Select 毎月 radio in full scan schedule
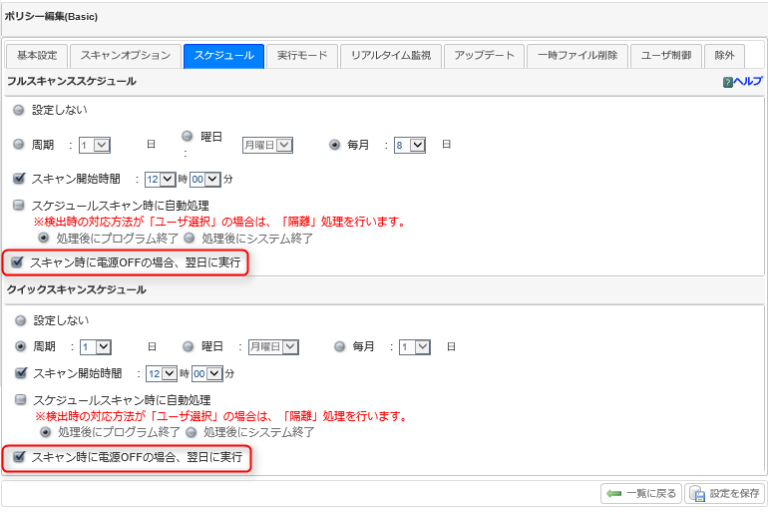This screenshot has width=768, height=512. [x=335, y=145]
